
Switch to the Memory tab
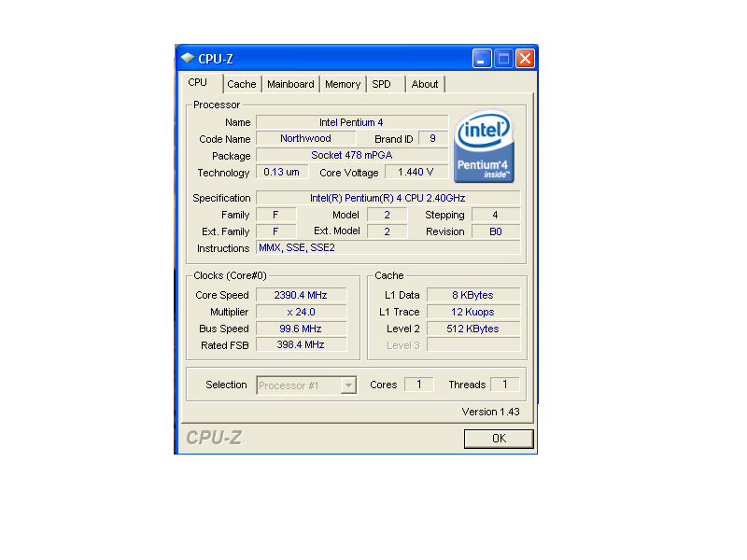tap(343, 84)
